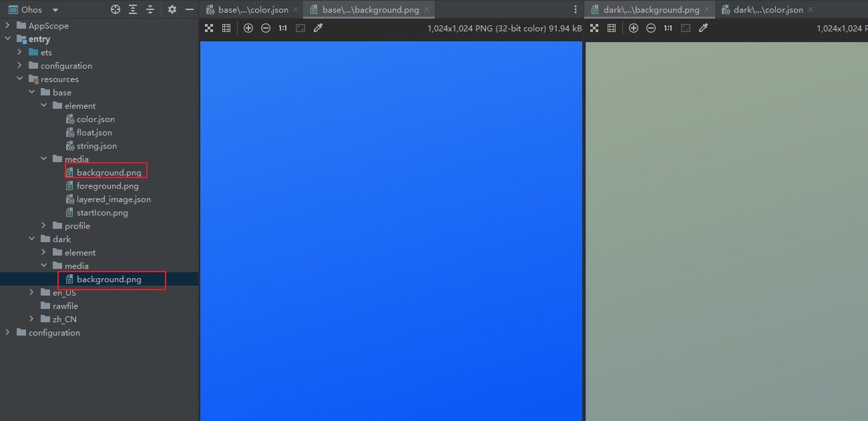Zoom in on the blue base image
Viewport: 868px width, 421px height.
click(x=248, y=28)
